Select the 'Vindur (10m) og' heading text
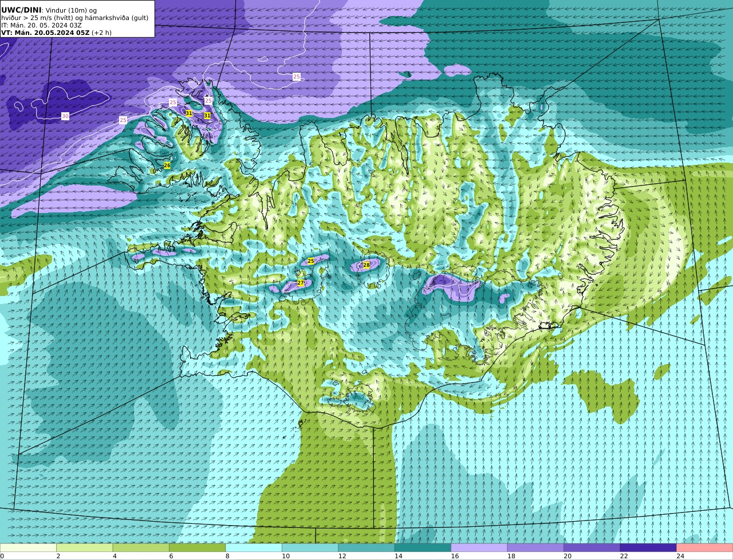The height and width of the screenshot is (560, 733). click(x=71, y=10)
